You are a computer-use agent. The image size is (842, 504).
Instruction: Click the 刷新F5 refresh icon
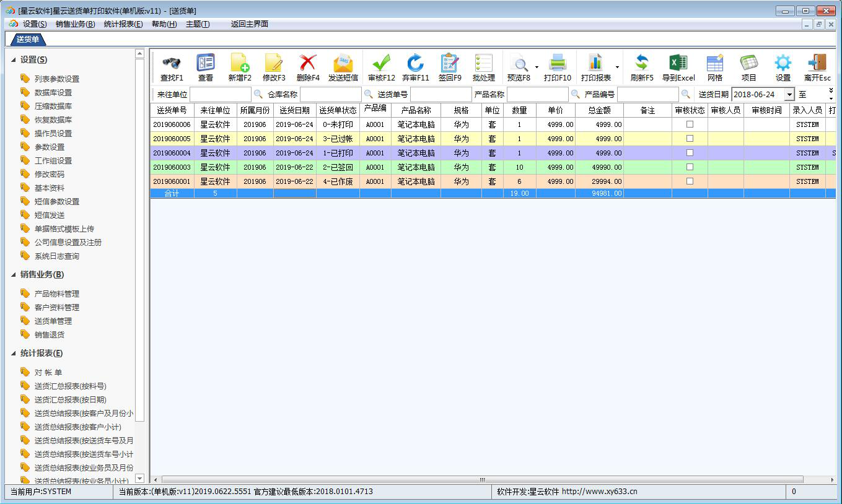coord(641,63)
